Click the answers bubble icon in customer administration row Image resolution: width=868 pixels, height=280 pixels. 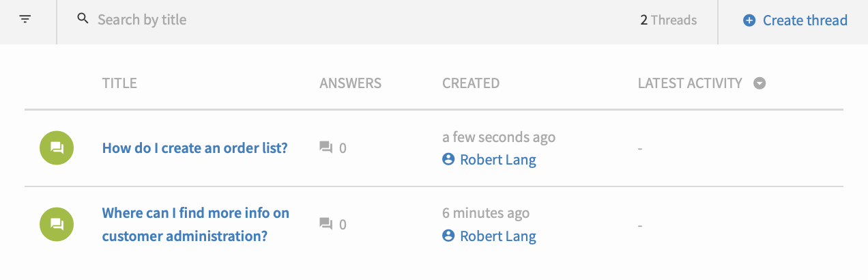coord(326,224)
